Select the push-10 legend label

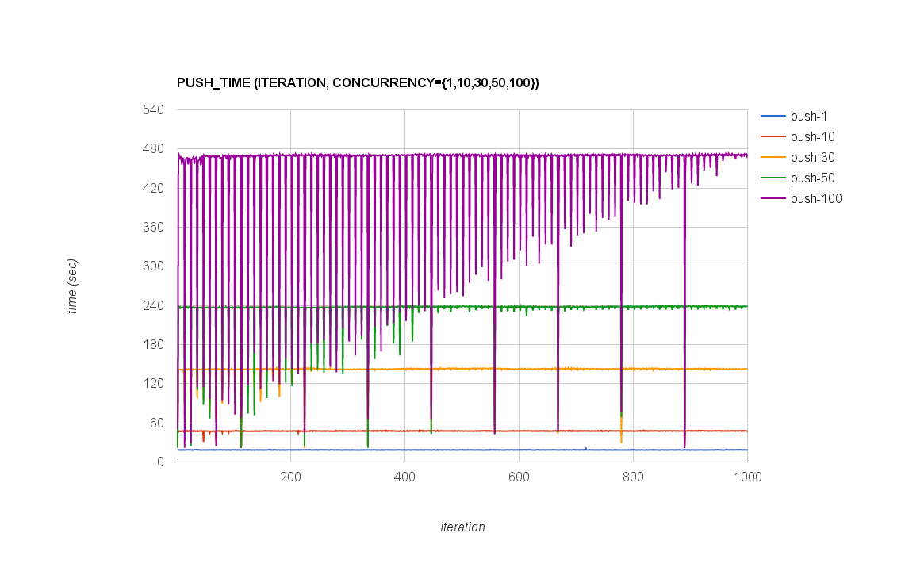[x=812, y=136]
